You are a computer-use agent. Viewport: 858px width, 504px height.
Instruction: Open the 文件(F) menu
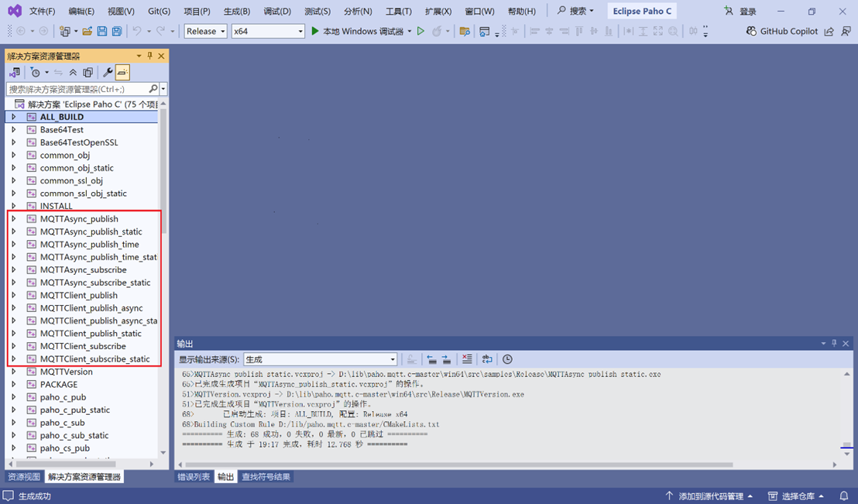click(42, 11)
